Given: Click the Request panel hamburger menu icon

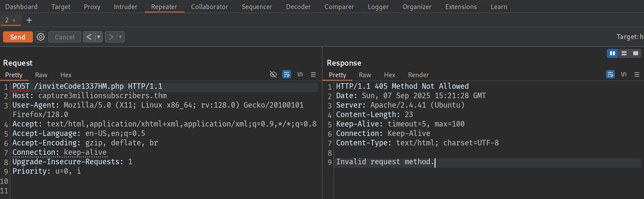Looking at the screenshot, I should click(313, 75).
